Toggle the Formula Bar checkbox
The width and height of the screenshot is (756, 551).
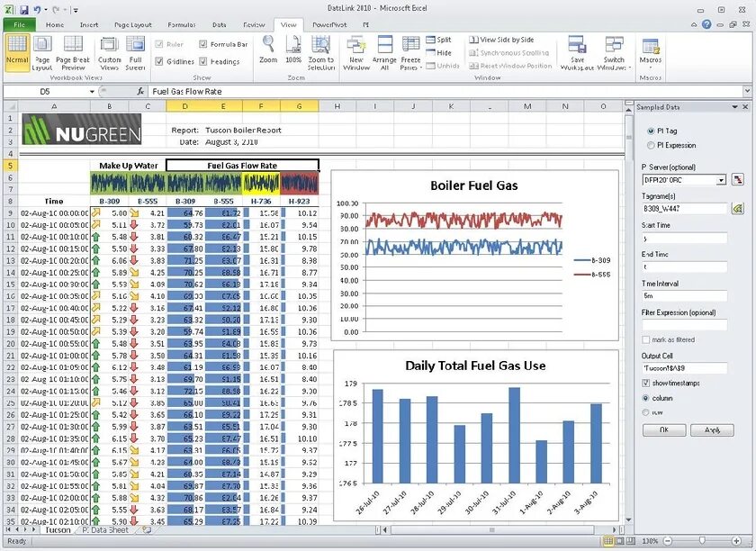point(203,44)
